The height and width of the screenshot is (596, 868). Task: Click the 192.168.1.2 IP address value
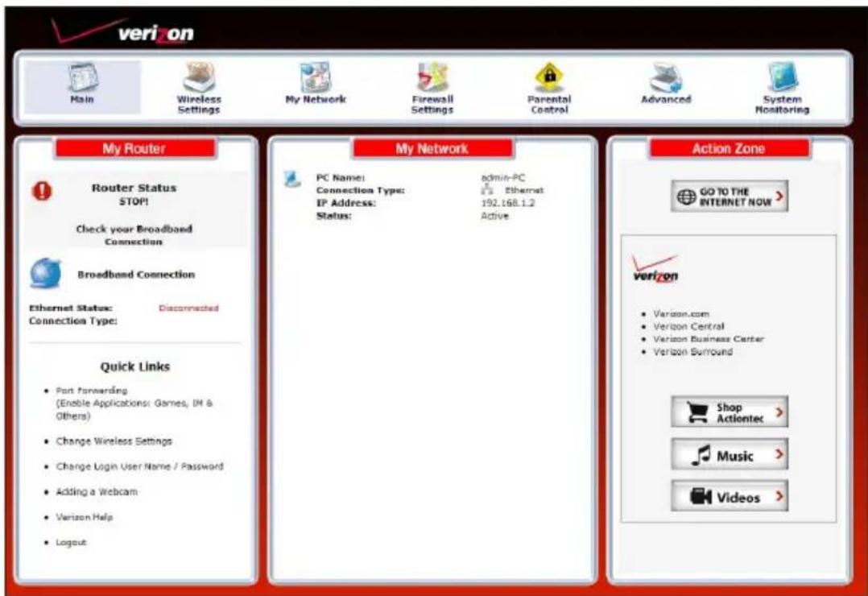508,203
